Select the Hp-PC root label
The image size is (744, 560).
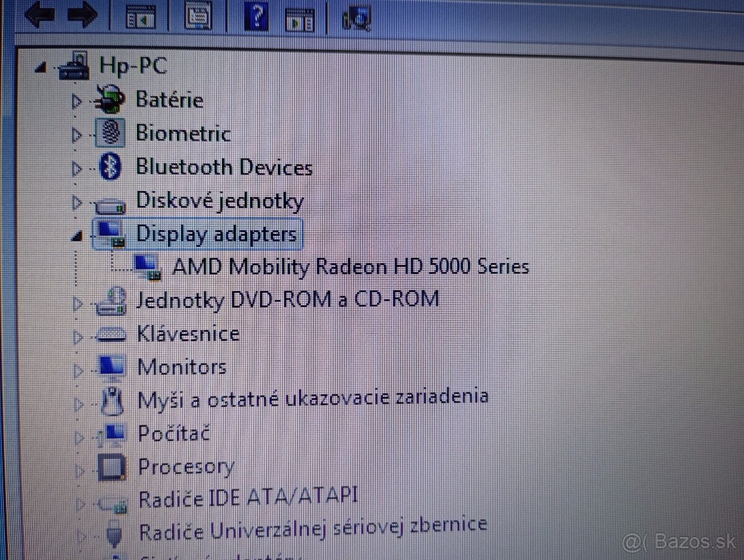click(133, 65)
